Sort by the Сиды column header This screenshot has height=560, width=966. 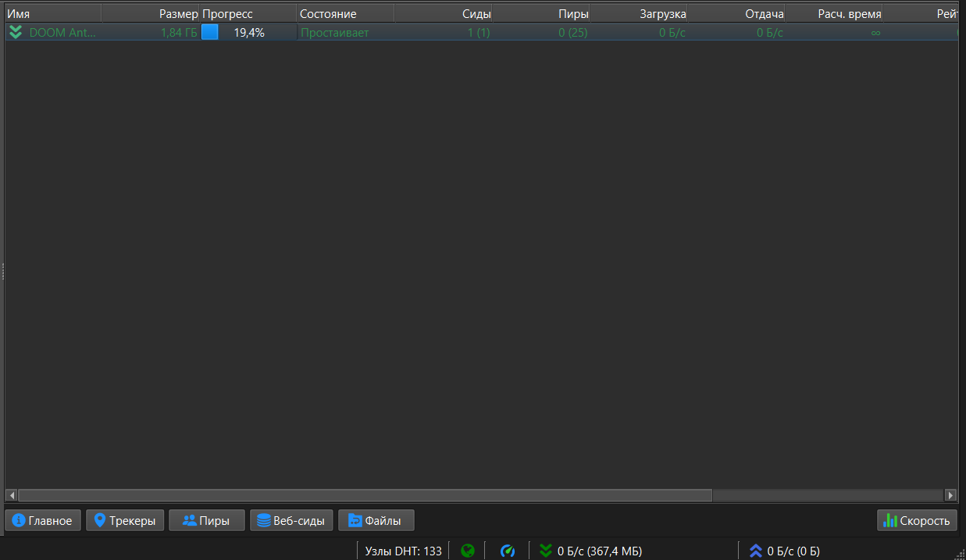click(x=443, y=14)
